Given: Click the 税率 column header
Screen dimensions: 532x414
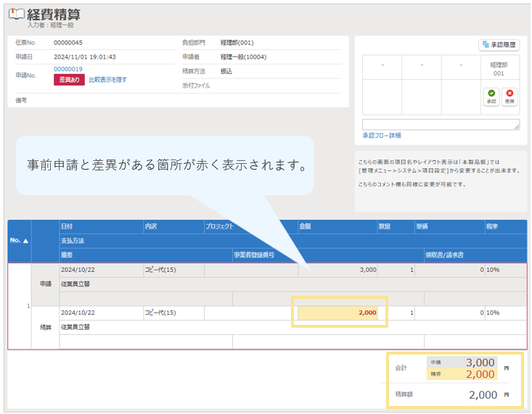Looking at the screenshot, I should 492,226.
